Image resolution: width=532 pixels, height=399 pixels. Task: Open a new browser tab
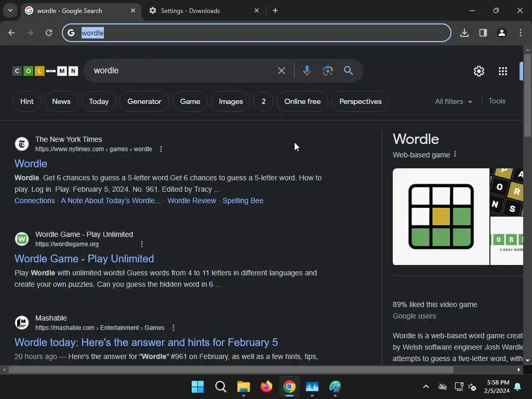coord(275,10)
